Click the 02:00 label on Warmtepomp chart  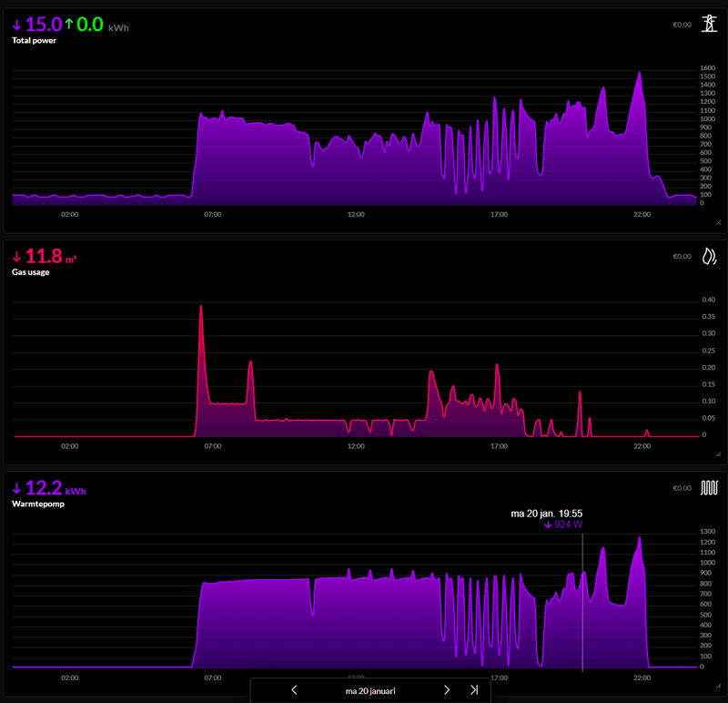(x=70, y=678)
